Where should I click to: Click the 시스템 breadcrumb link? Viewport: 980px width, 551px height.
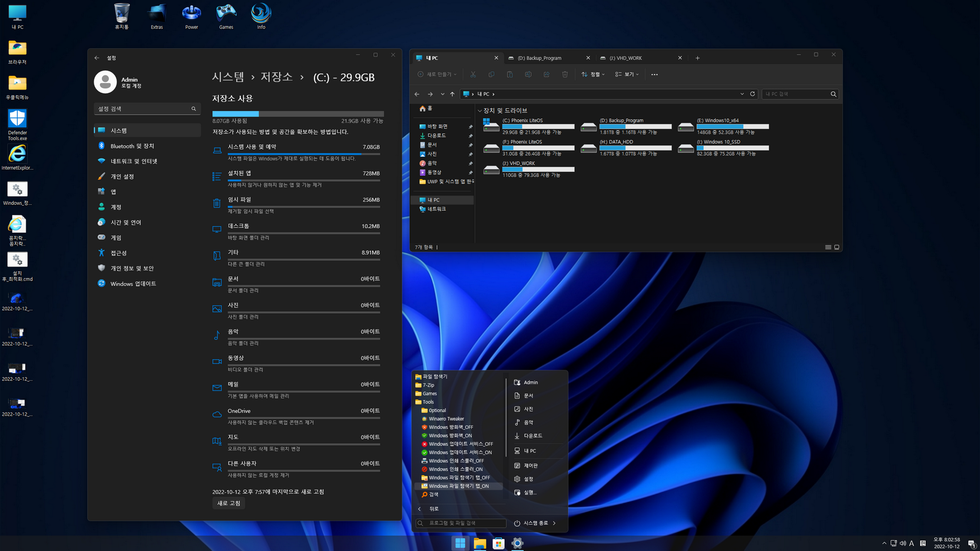pyautogui.click(x=228, y=77)
